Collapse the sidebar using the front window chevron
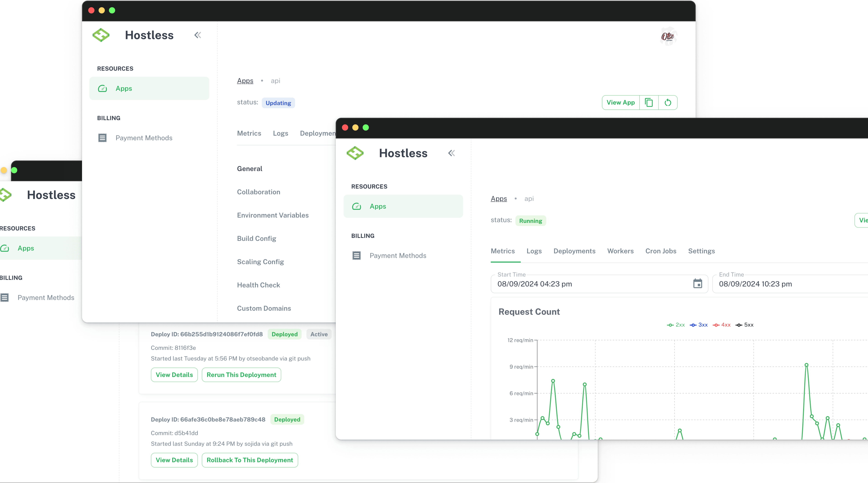The width and height of the screenshot is (868, 483). (452, 153)
